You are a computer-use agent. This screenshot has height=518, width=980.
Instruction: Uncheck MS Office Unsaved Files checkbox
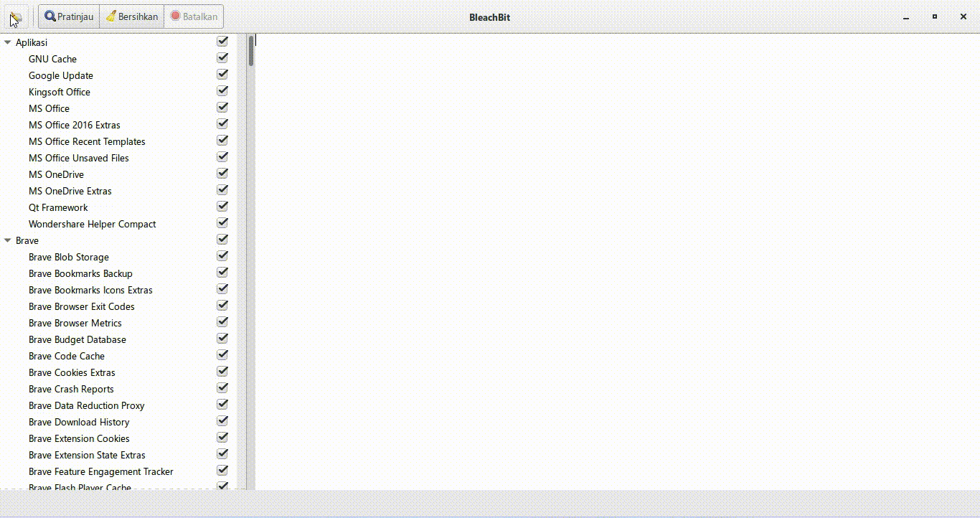point(222,157)
